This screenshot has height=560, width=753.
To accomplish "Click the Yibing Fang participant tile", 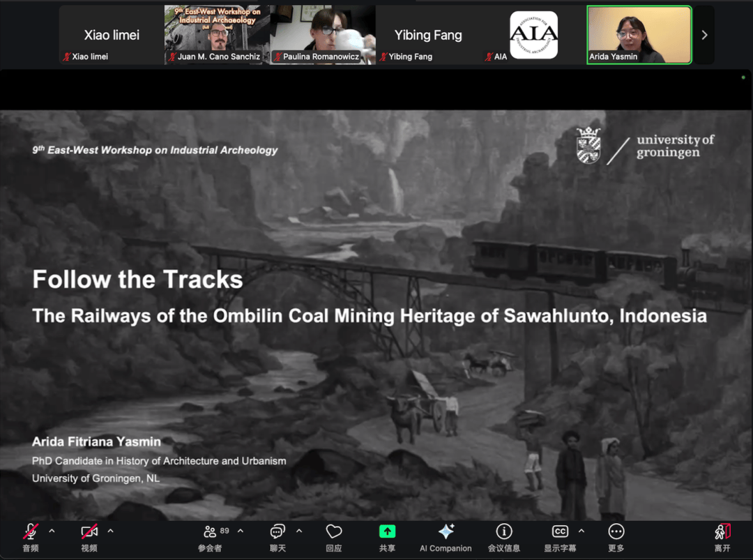I will pyautogui.click(x=428, y=35).
